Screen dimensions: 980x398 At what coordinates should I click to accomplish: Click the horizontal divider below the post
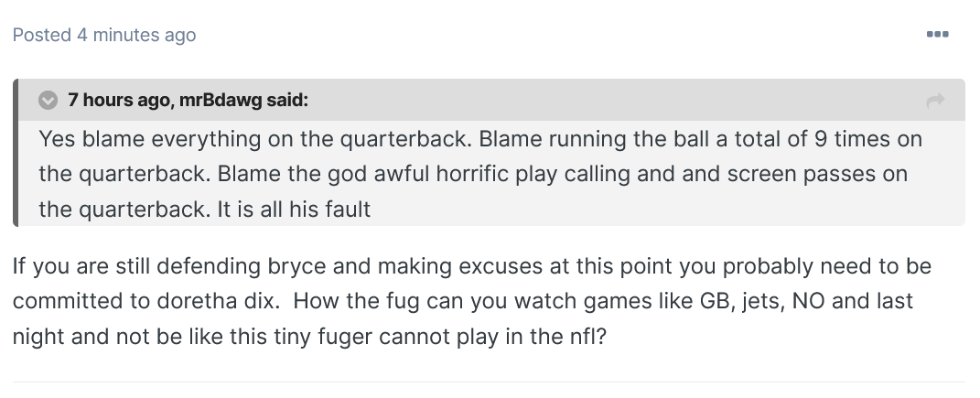click(490, 382)
